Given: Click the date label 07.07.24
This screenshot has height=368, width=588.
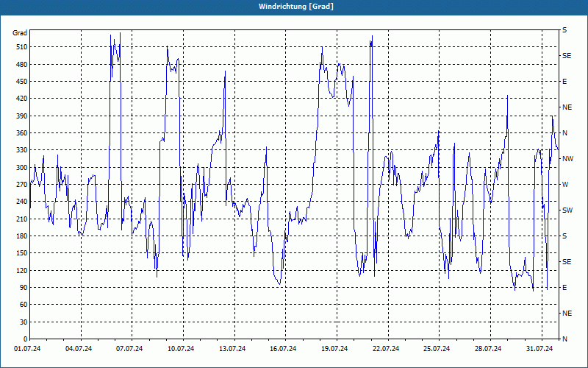Looking at the screenshot, I should tap(129, 349).
